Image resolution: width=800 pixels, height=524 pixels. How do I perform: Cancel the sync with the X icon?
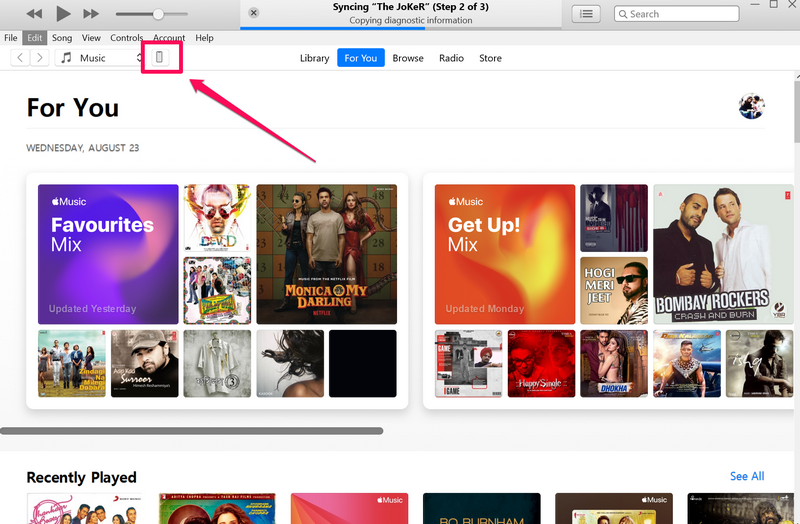[x=253, y=13]
